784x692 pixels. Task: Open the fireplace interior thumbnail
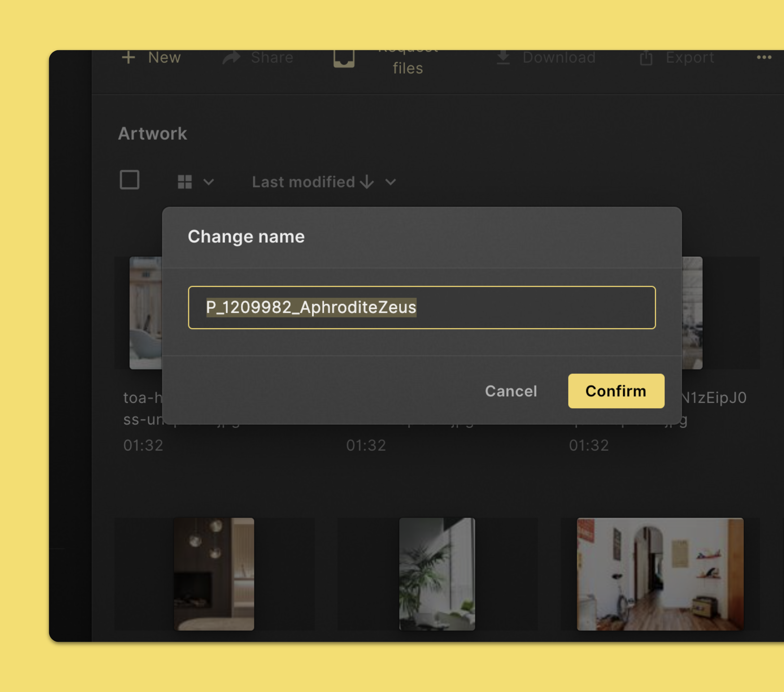point(214,574)
